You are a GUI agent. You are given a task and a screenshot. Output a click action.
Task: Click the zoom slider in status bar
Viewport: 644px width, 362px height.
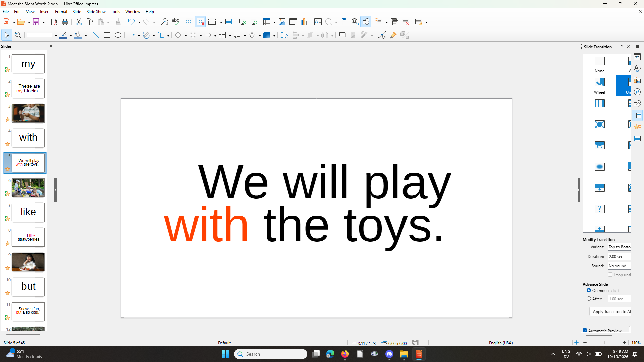[x=605, y=343]
